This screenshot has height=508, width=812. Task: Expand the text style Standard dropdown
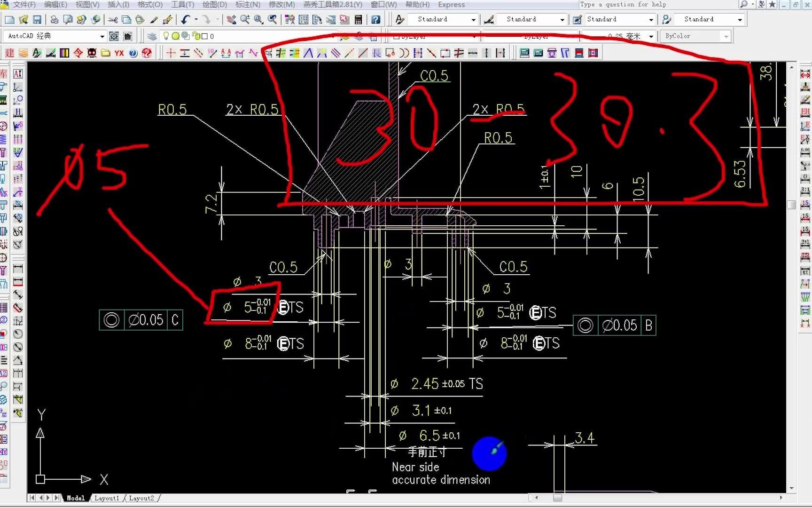click(x=473, y=20)
